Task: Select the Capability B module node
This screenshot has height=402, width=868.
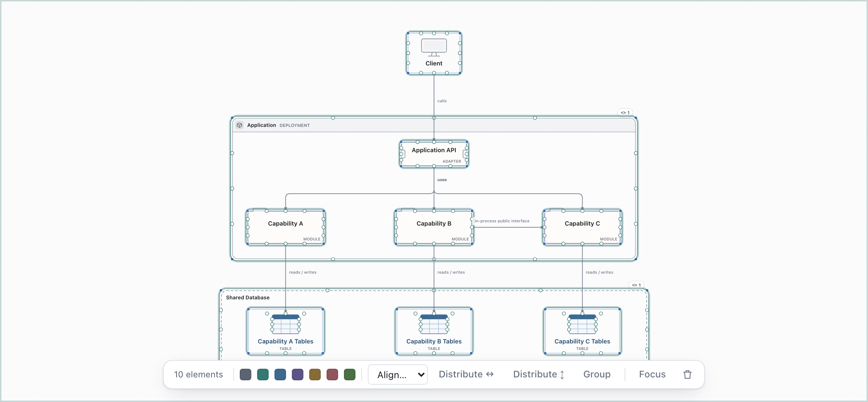Action: point(434,227)
